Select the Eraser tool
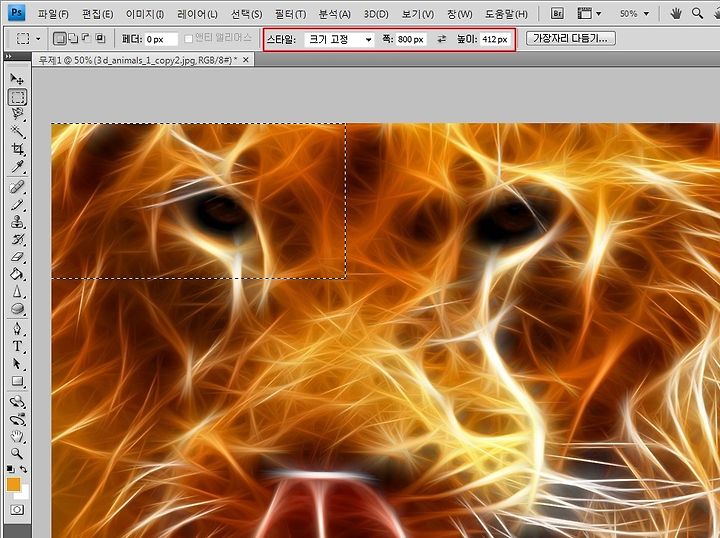 pos(17,257)
